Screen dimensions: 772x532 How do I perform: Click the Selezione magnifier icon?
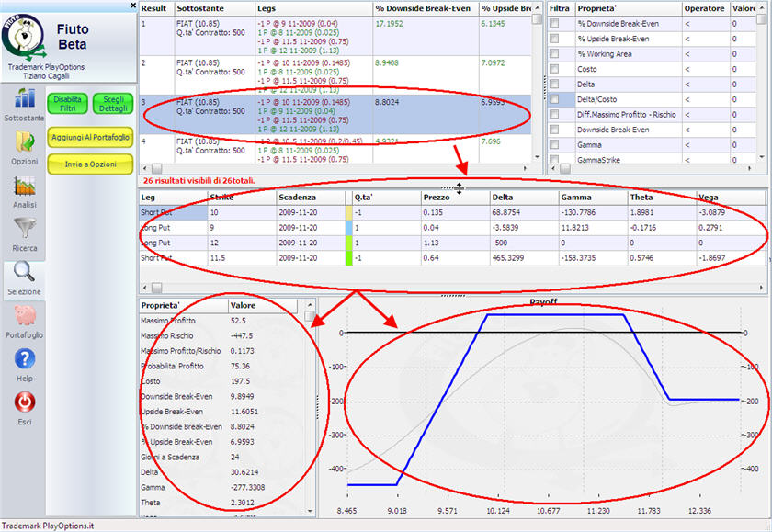(x=24, y=276)
